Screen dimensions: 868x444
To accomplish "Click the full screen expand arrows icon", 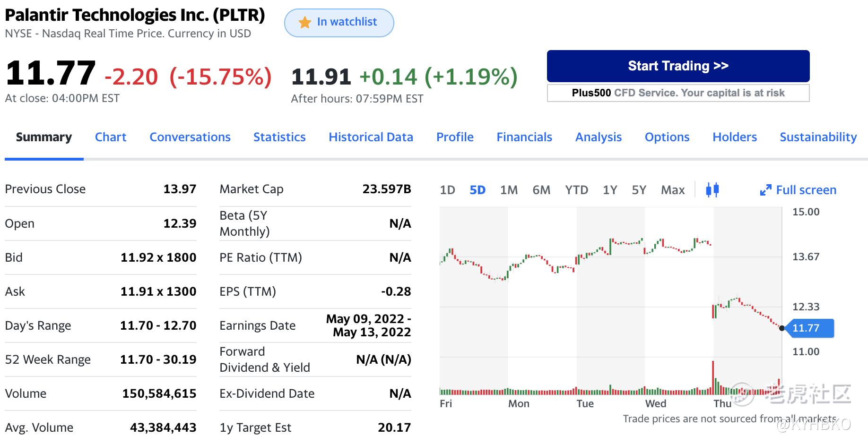I will point(765,190).
